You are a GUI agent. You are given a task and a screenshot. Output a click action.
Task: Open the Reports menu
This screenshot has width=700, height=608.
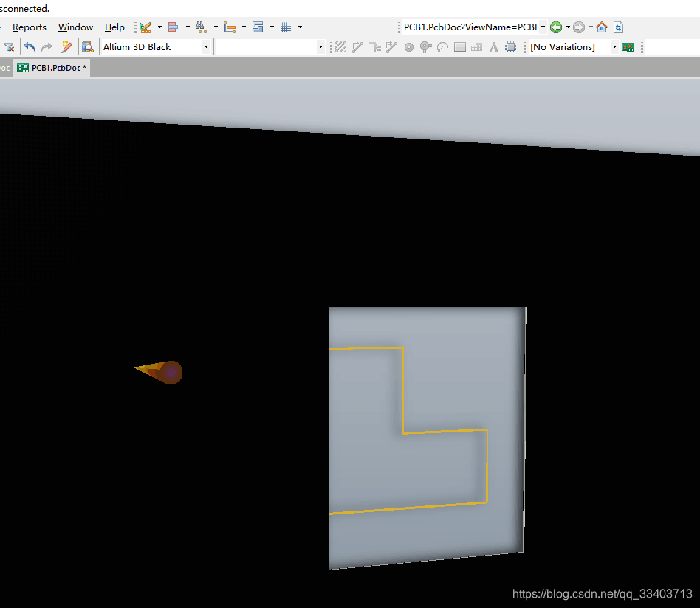30,27
